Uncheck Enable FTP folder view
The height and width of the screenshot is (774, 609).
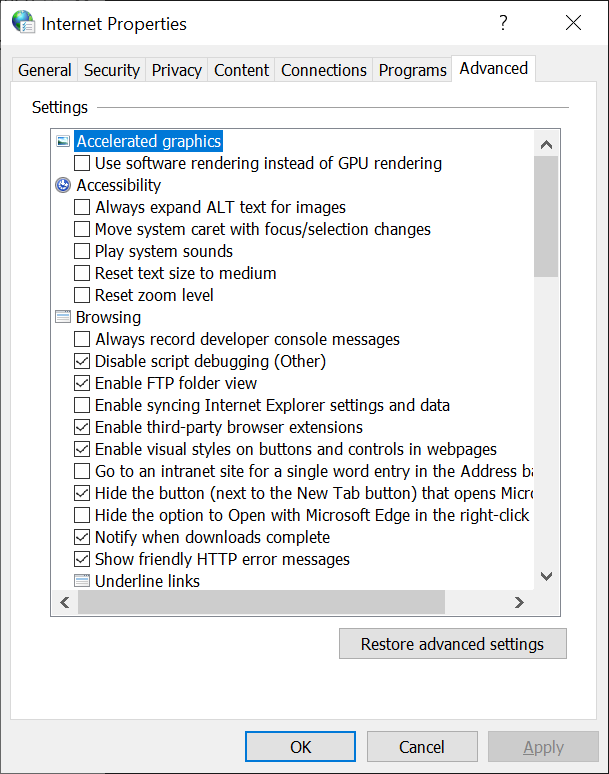[x=82, y=383]
